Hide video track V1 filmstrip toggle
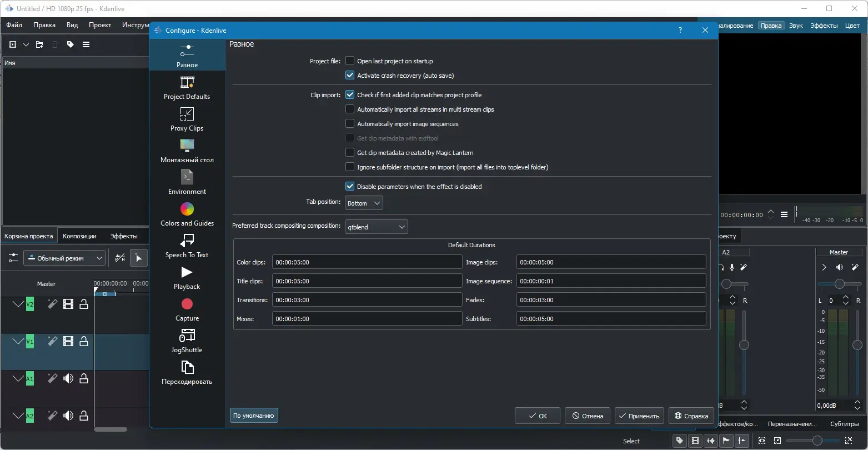Image resolution: width=868 pixels, height=450 pixels. coord(68,341)
